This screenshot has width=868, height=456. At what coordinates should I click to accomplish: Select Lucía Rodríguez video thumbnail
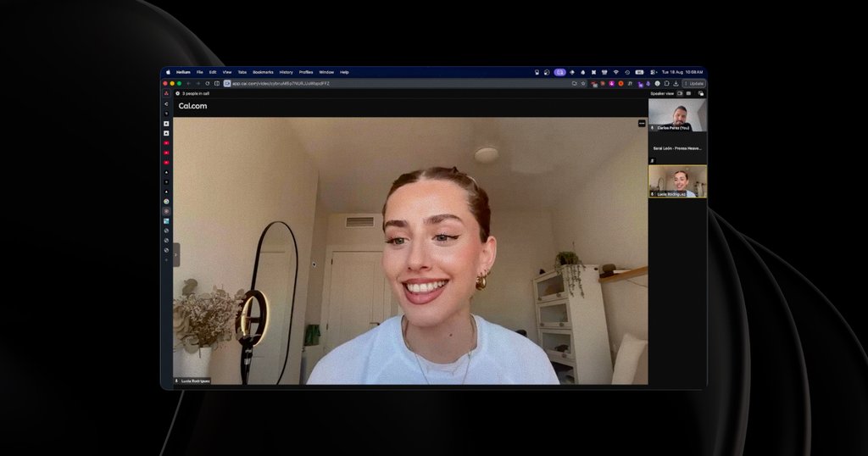pyautogui.click(x=677, y=181)
